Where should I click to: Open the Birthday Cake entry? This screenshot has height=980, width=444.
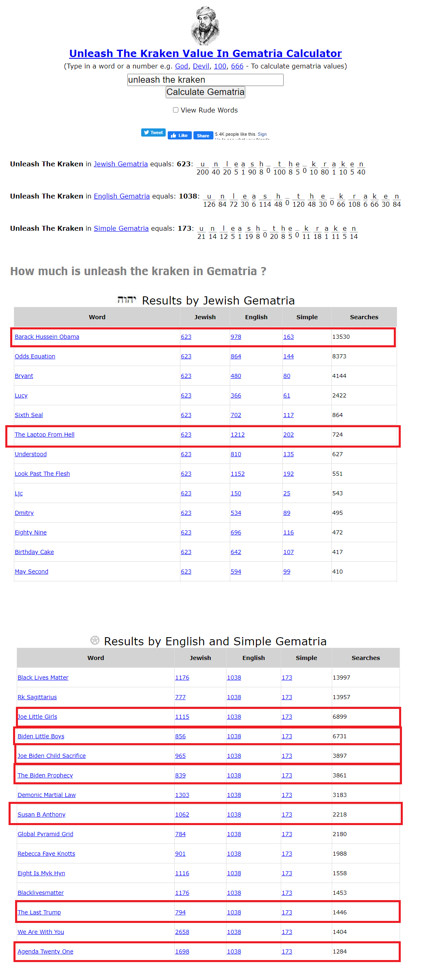pos(34,552)
